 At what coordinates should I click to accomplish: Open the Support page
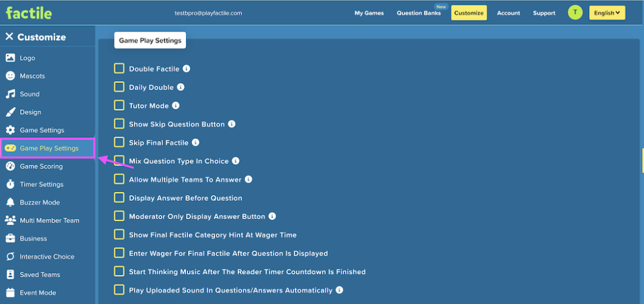point(544,13)
